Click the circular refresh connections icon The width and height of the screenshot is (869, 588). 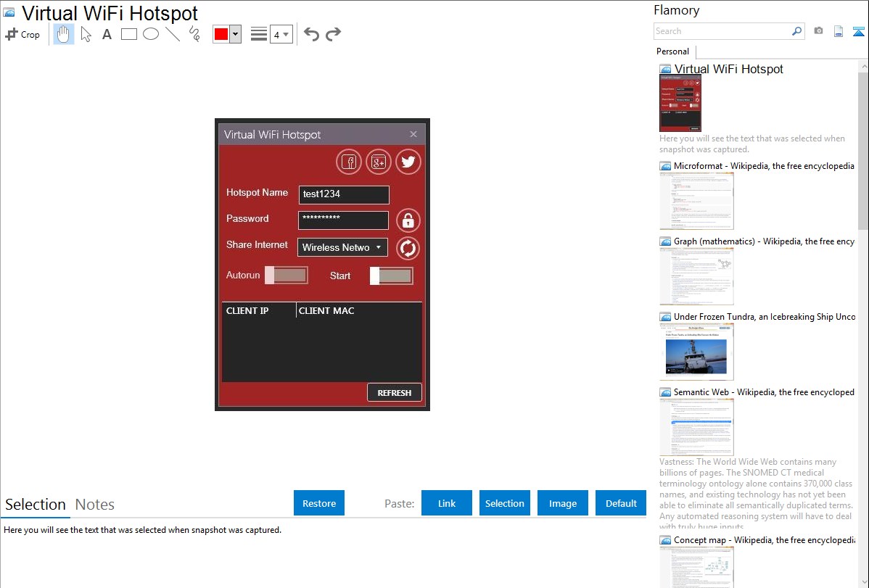pos(408,248)
